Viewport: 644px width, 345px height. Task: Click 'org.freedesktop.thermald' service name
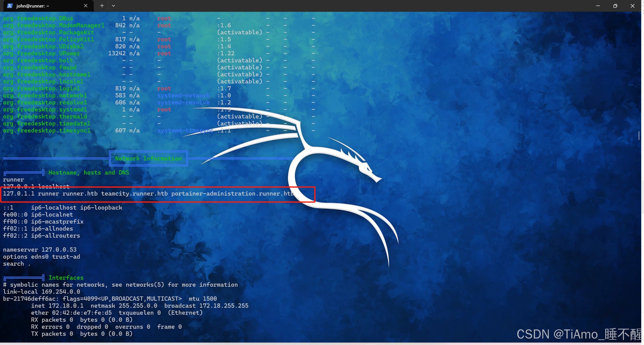(x=45, y=116)
